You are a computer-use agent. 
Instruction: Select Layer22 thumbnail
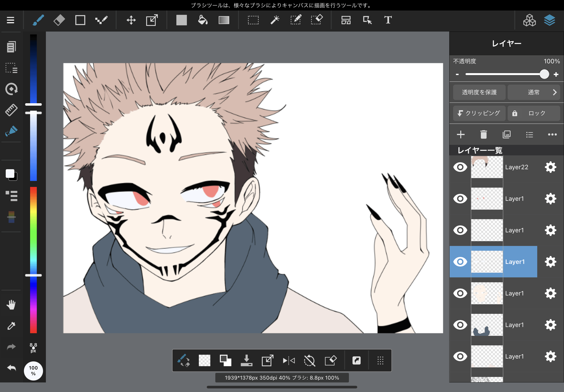[487, 167]
